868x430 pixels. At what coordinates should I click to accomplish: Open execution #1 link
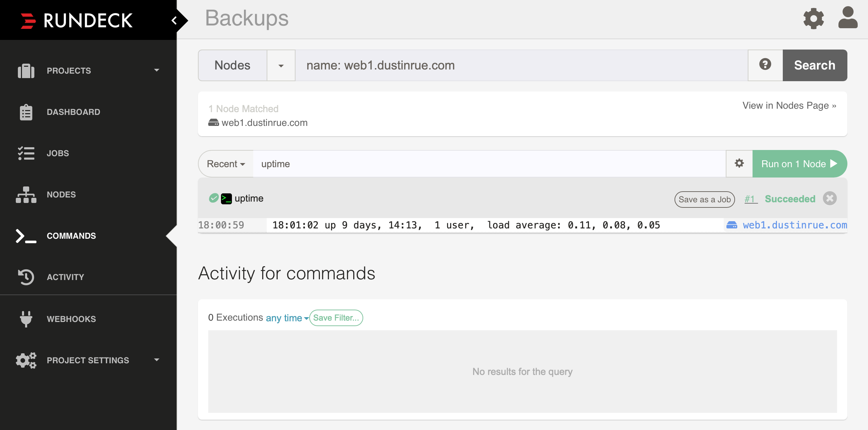751,199
